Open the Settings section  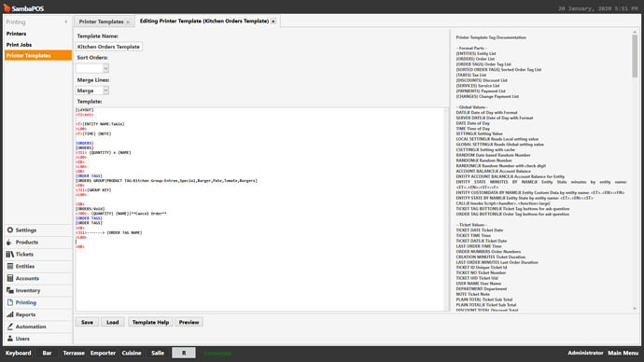37,230
